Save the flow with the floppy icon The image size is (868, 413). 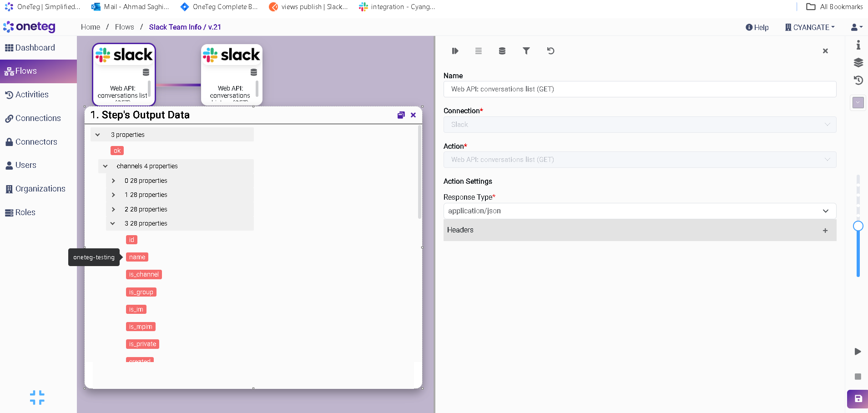pos(858,399)
